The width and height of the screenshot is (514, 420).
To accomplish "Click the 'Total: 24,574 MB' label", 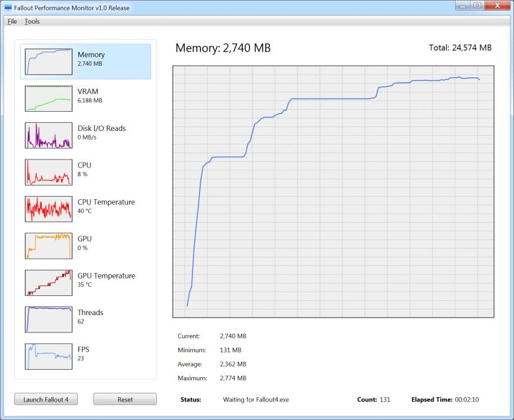I will pos(460,48).
